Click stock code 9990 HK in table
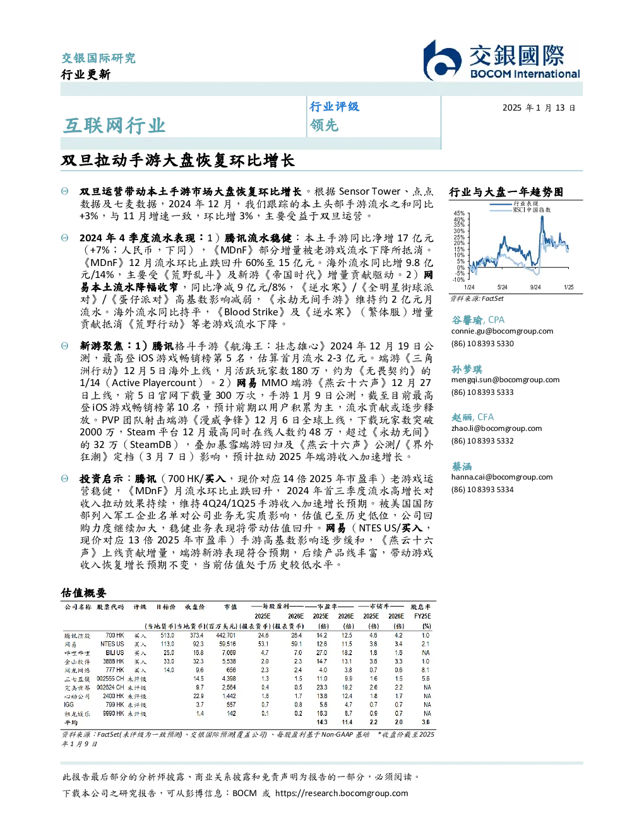 114,713
